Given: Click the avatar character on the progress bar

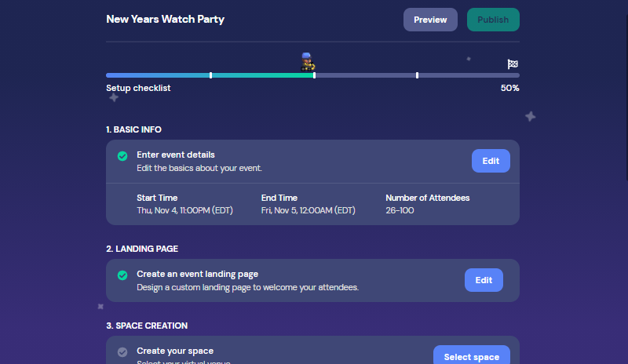Looking at the screenshot, I should (x=307, y=62).
